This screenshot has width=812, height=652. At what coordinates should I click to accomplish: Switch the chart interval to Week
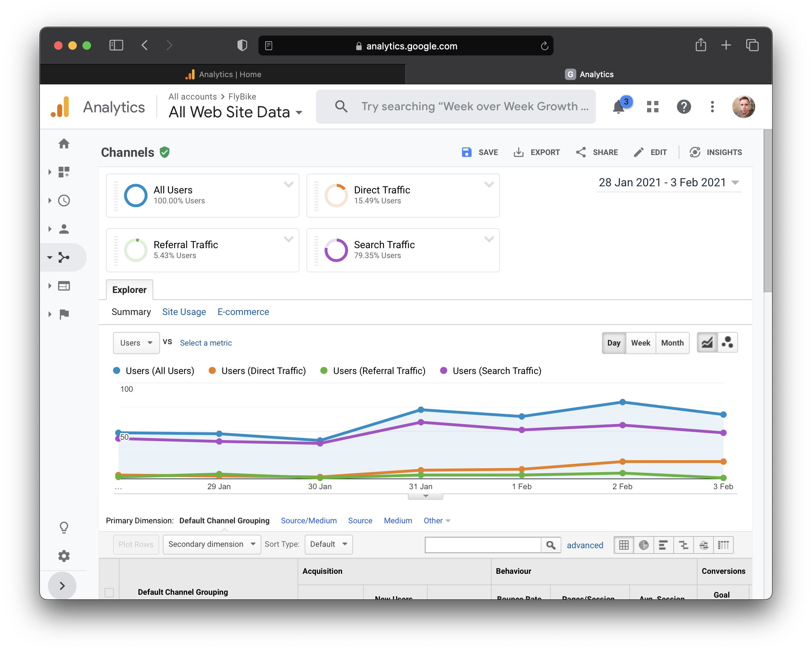click(640, 343)
